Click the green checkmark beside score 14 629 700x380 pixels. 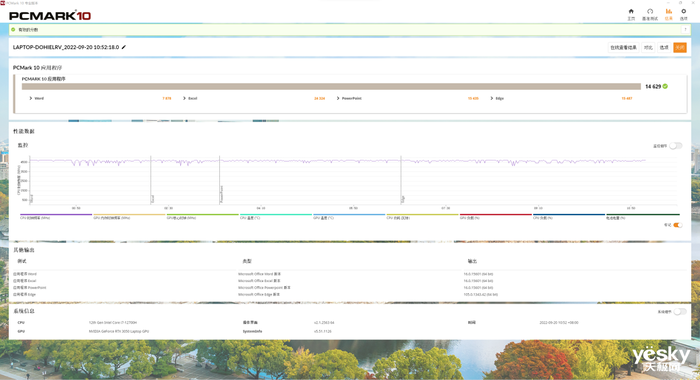665,86
